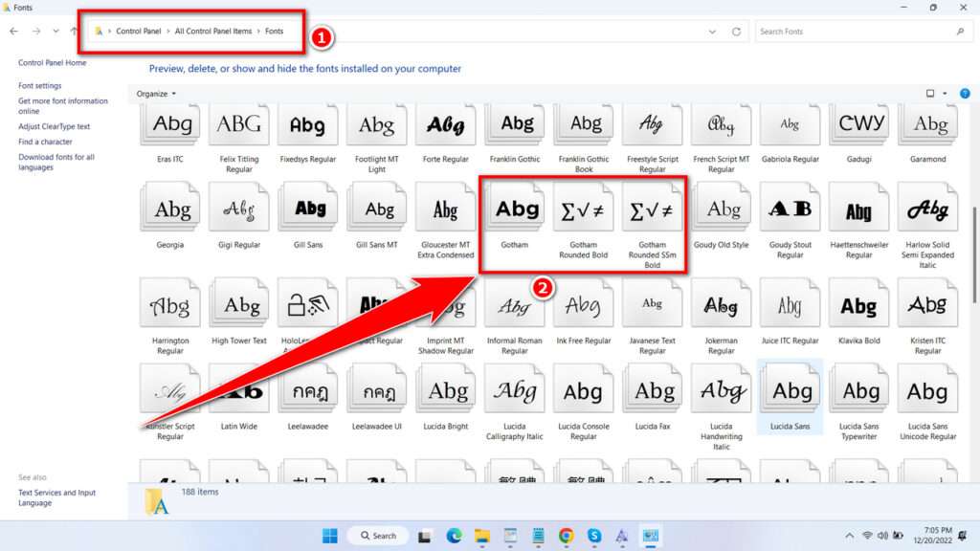The height and width of the screenshot is (551, 980).
Task: Select the Leelawadee UI font icon
Action: point(377,389)
